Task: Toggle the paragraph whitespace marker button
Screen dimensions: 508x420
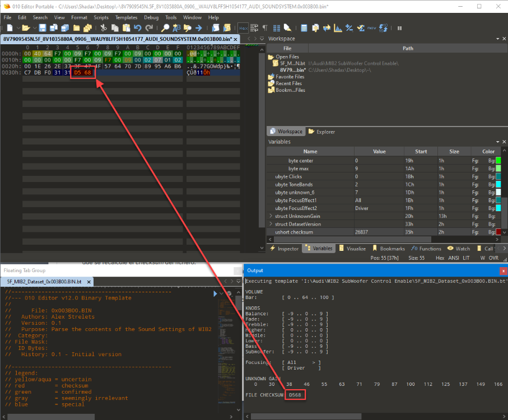Action: point(265,28)
